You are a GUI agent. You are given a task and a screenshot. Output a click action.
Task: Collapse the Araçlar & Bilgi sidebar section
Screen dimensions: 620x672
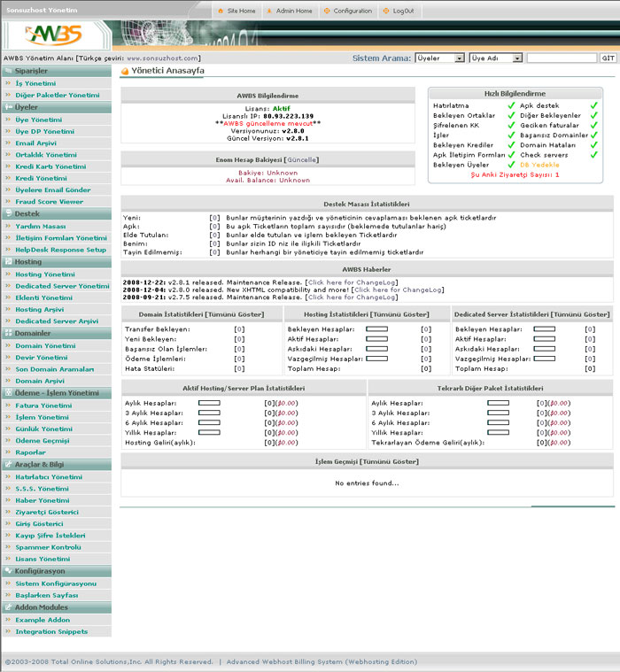pyautogui.click(x=57, y=464)
